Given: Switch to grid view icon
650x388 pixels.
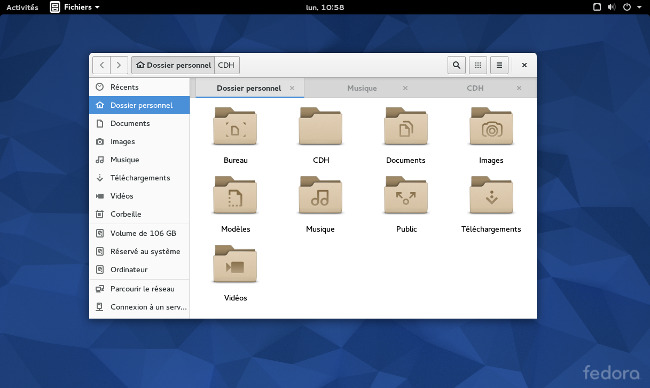Looking at the screenshot, I should (478, 65).
